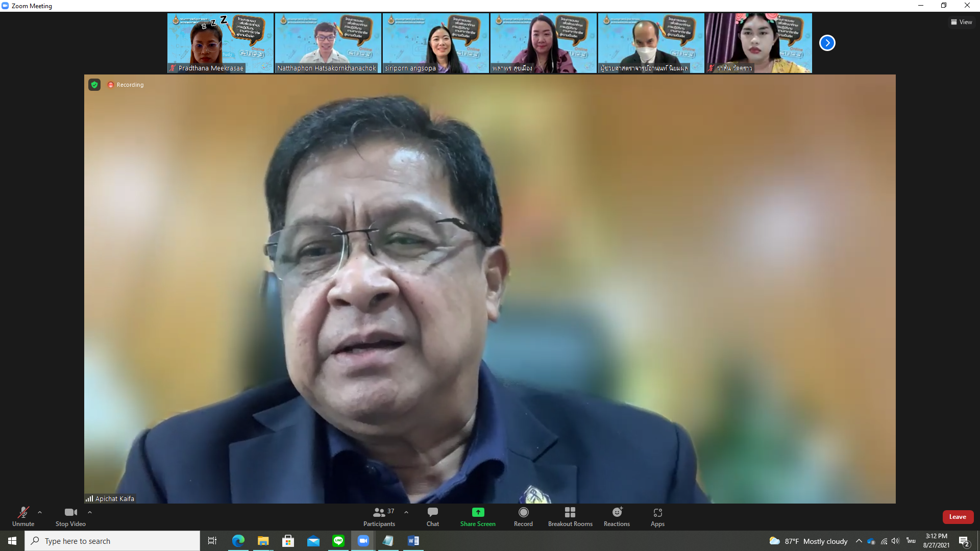
Task: Stop Video camera button
Action: pyautogui.click(x=70, y=516)
